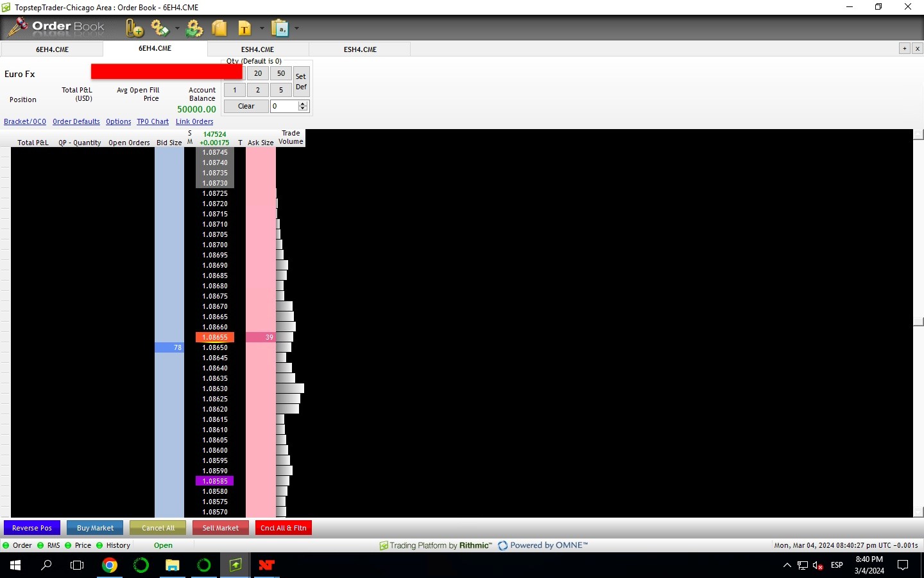Open File Explorer from the taskbar
The image size is (924, 578).
pos(173,565)
